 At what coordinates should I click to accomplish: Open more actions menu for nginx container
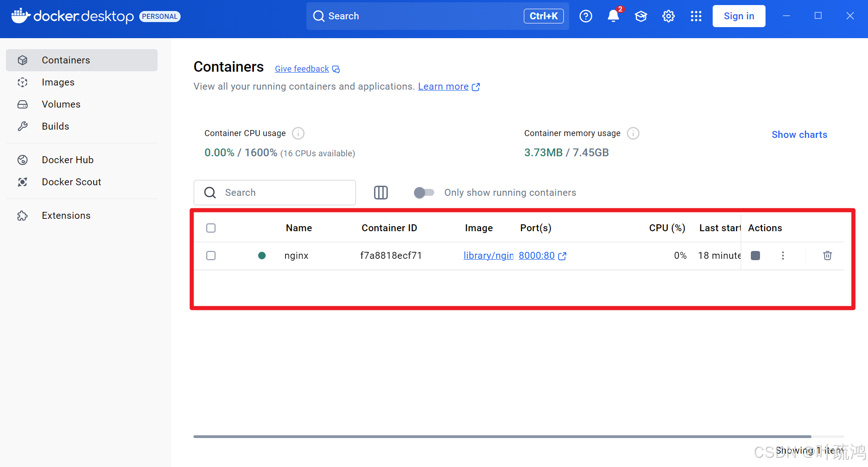(x=783, y=256)
